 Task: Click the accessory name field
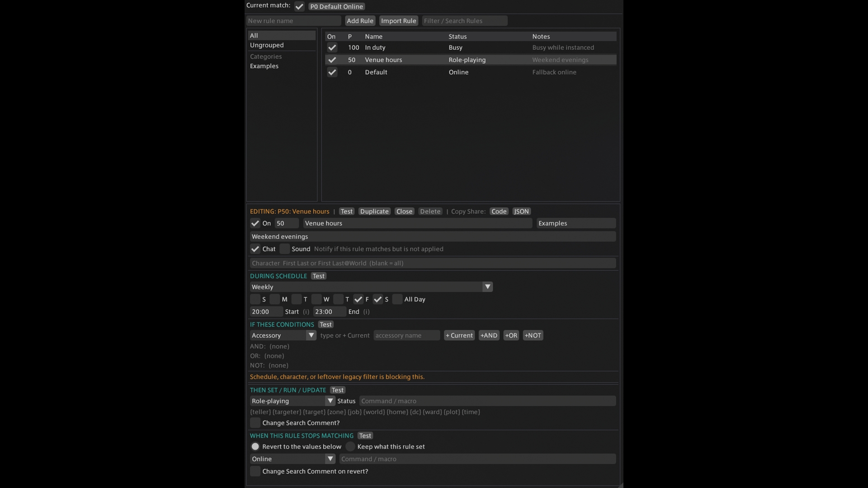[406, 335]
